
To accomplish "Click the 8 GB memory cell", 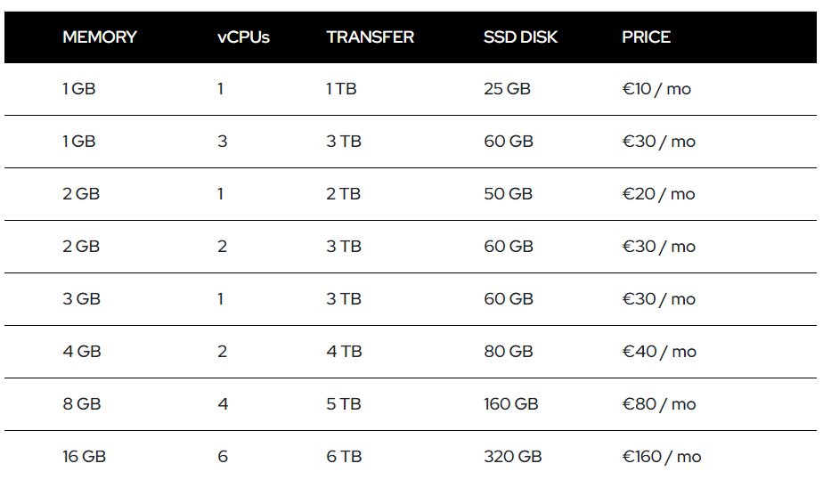I will 81,403.
